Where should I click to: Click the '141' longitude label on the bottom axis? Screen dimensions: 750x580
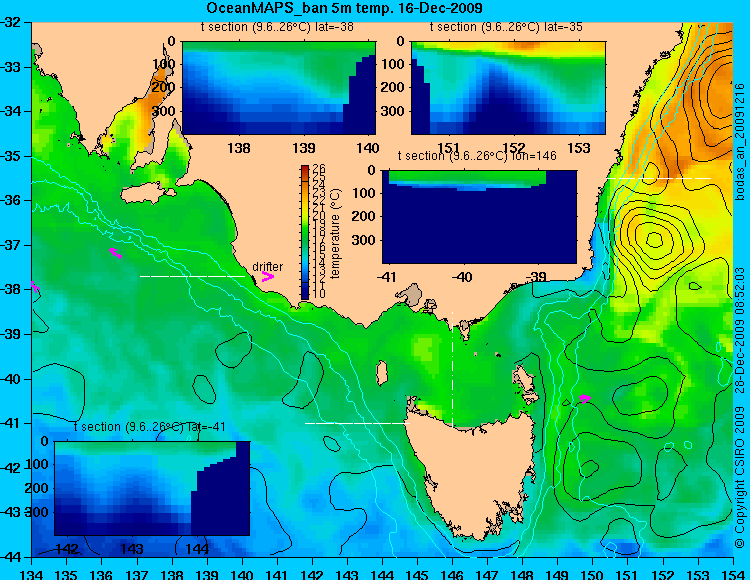(277, 574)
